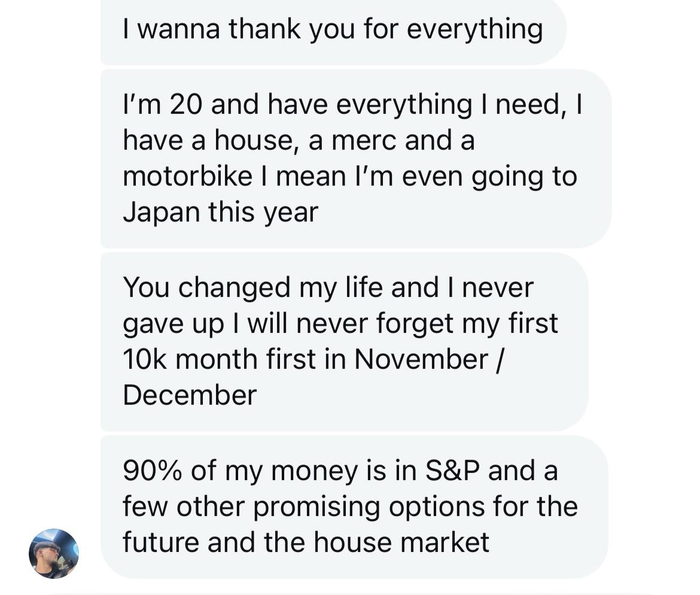Click the word "December" in the message
Viewport: 700px width, 595px height.
pos(190,396)
